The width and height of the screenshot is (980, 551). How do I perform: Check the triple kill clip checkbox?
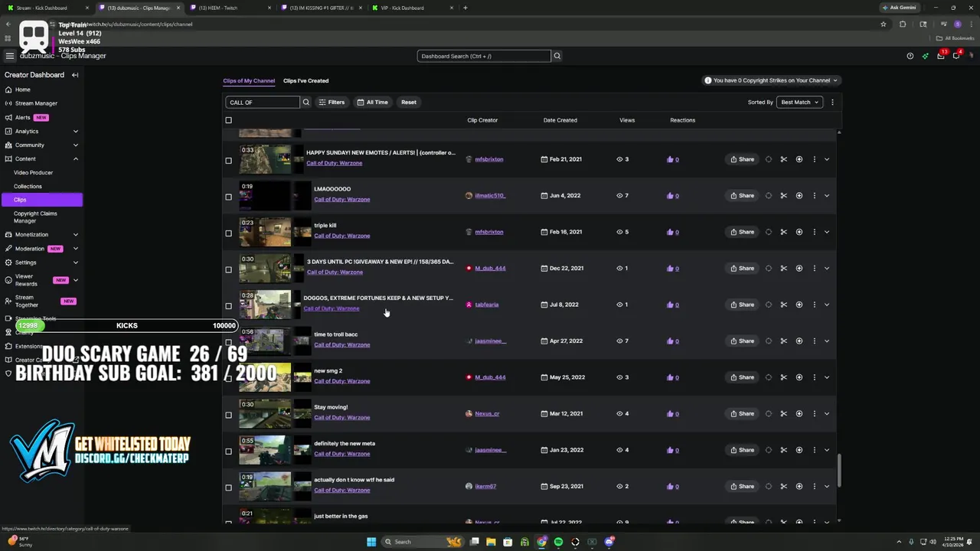click(x=228, y=233)
